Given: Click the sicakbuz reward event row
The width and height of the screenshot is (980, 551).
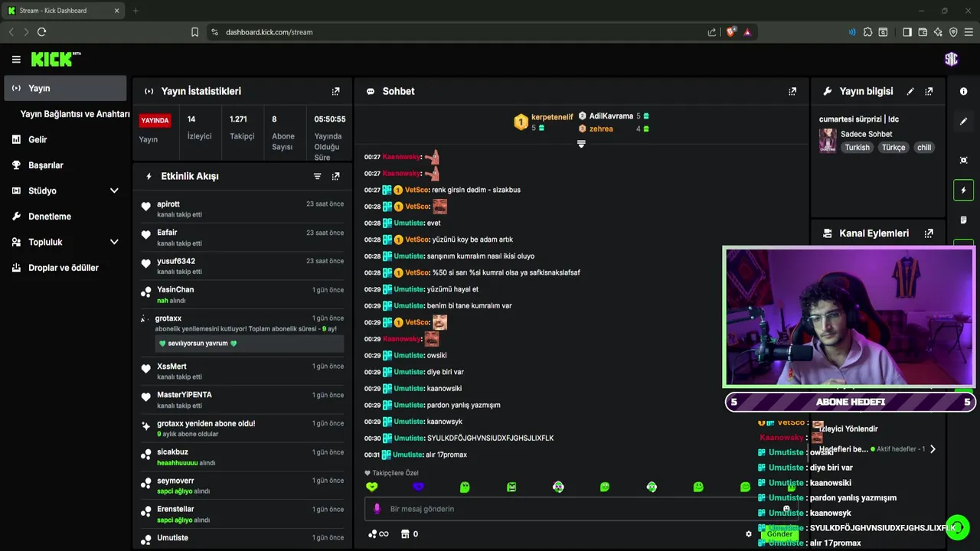Looking at the screenshot, I should click(x=242, y=458).
